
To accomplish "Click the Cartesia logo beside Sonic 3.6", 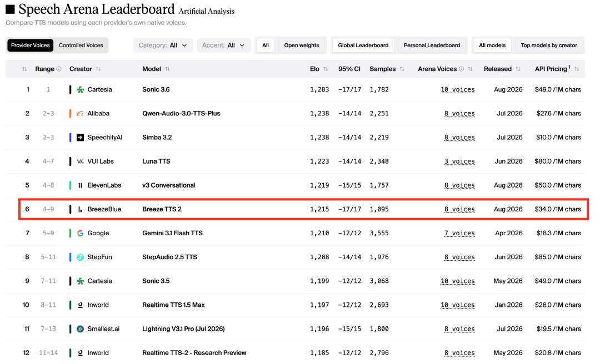I will pyautogui.click(x=80, y=89).
